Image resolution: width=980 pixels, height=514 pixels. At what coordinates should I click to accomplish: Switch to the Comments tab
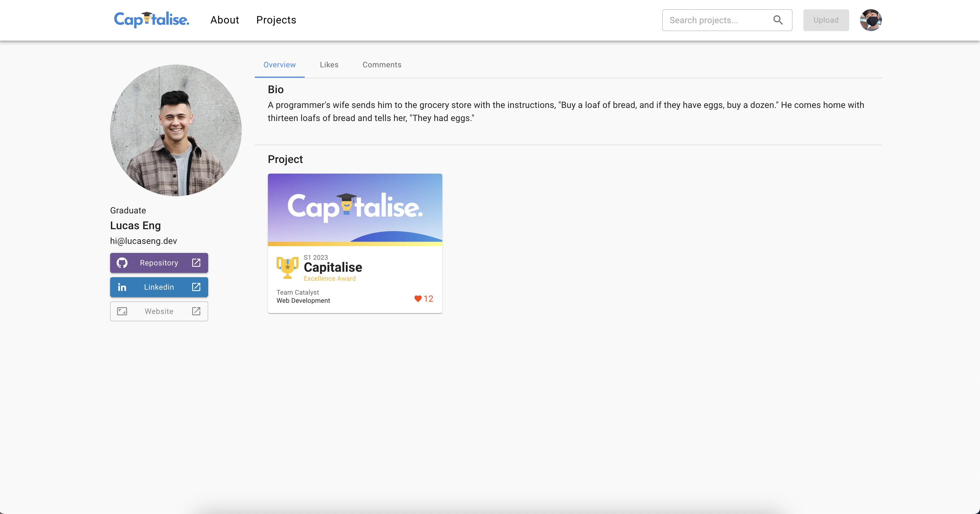(x=382, y=65)
